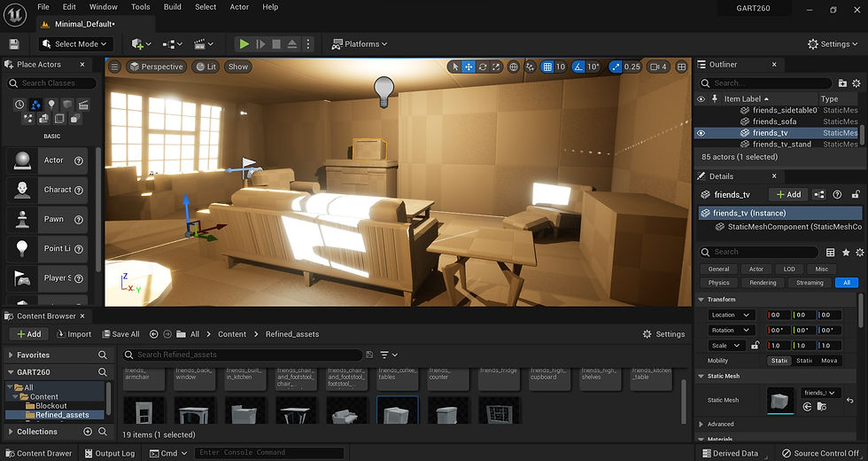The image size is (868, 461).
Task: Open the Select Mode dropdown
Action: coord(75,43)
